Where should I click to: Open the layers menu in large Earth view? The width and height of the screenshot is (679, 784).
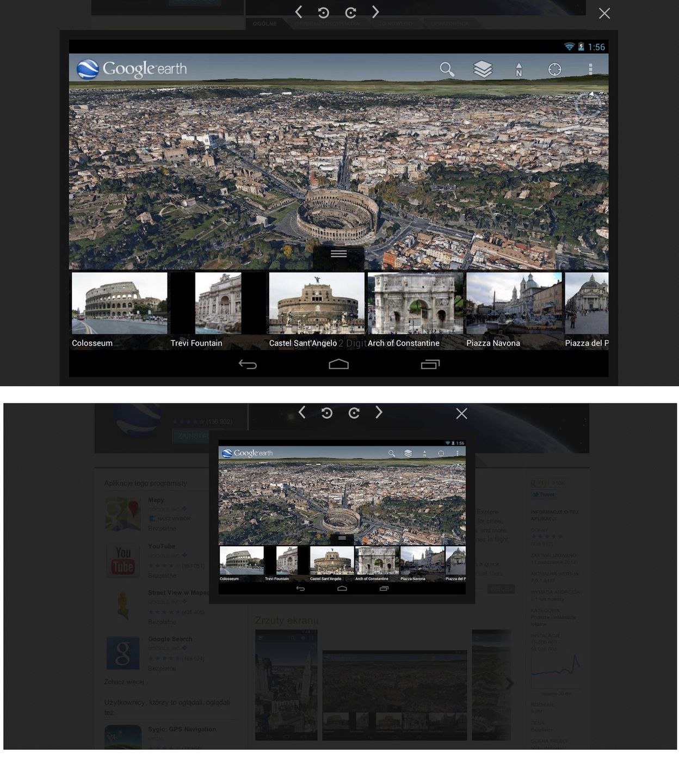(x=483, y=69)
